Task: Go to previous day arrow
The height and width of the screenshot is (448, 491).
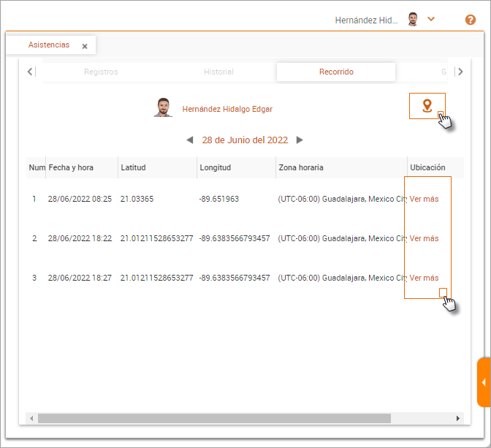Action: (190, 140)
